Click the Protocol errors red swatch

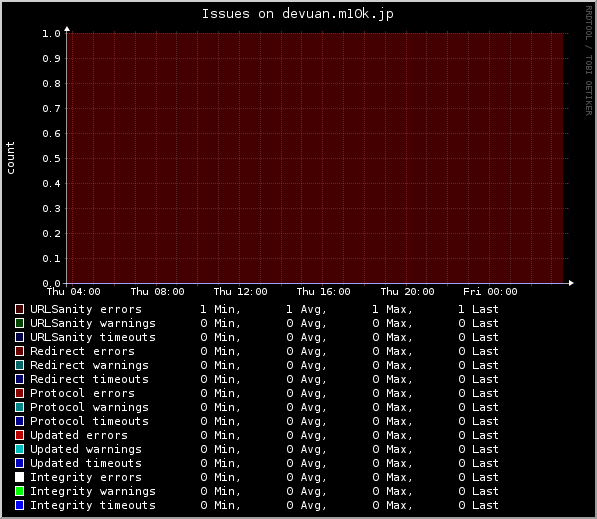point(19,393)
